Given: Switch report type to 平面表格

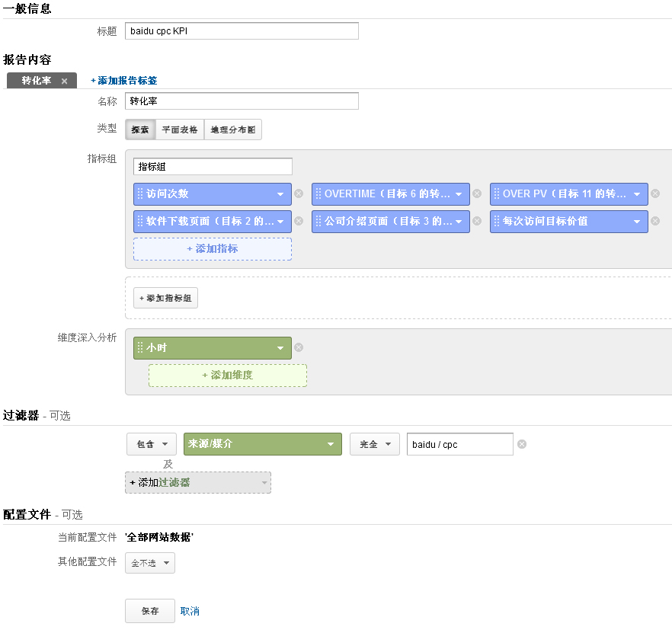Looking at the screenshot, I should click(179, 129).
